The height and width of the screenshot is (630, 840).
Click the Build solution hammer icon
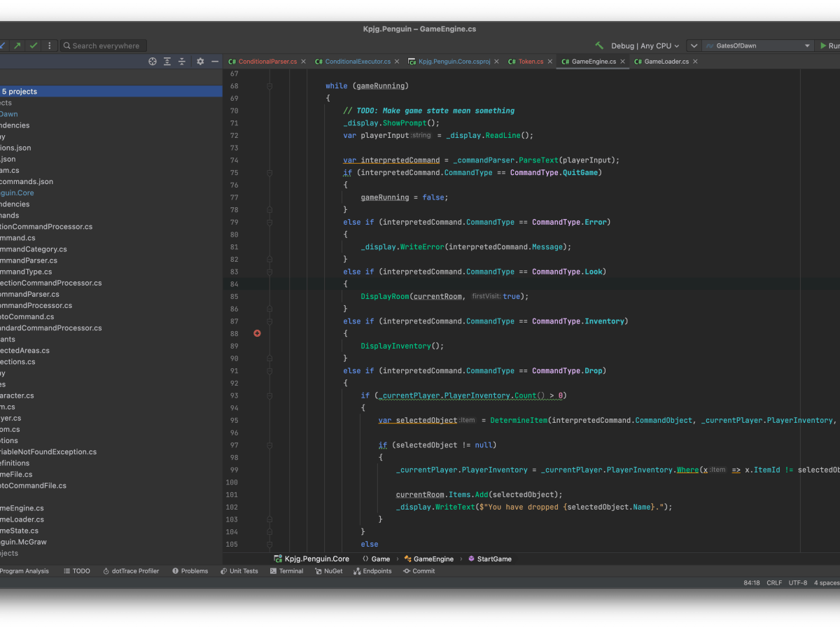[599, 45]
